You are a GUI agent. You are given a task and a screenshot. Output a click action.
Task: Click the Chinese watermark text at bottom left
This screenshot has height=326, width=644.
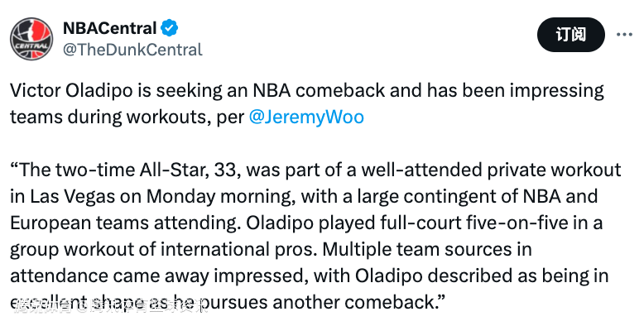tap(110, 306)
